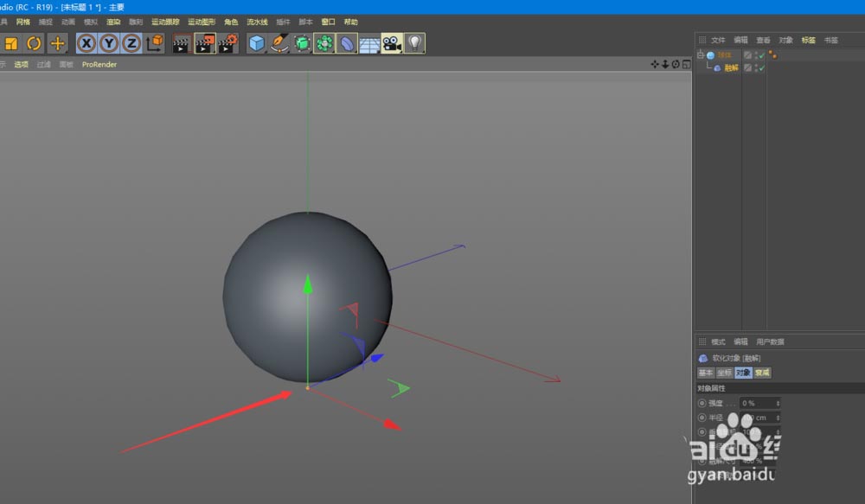
Task: Add a camera with the camera icon
Action: coord(392,43)
